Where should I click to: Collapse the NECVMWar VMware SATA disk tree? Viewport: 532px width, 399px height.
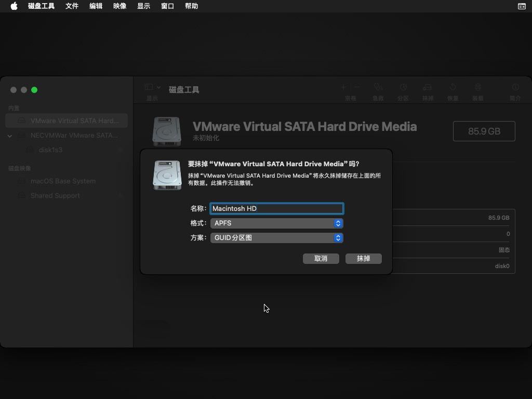pos(10,136)
